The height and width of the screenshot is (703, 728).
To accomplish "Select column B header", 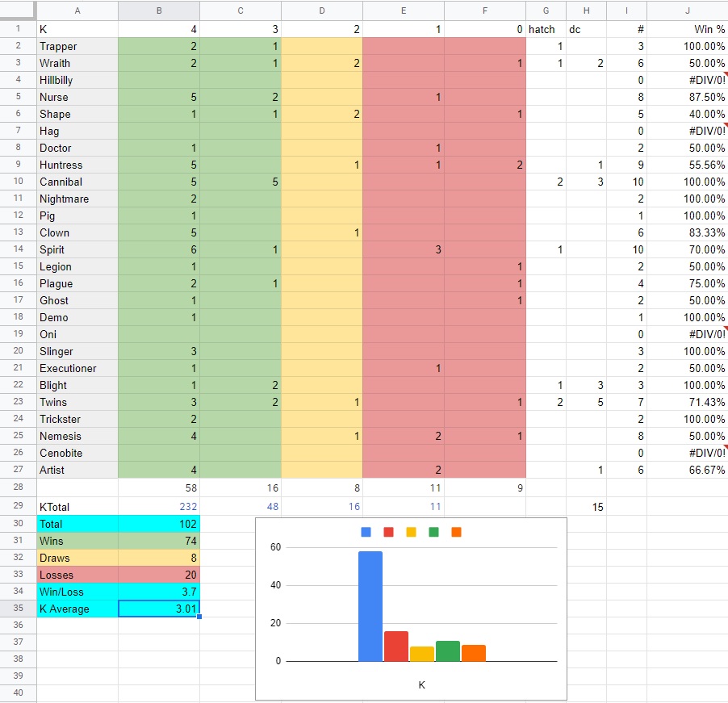I will tap(159, 10).
